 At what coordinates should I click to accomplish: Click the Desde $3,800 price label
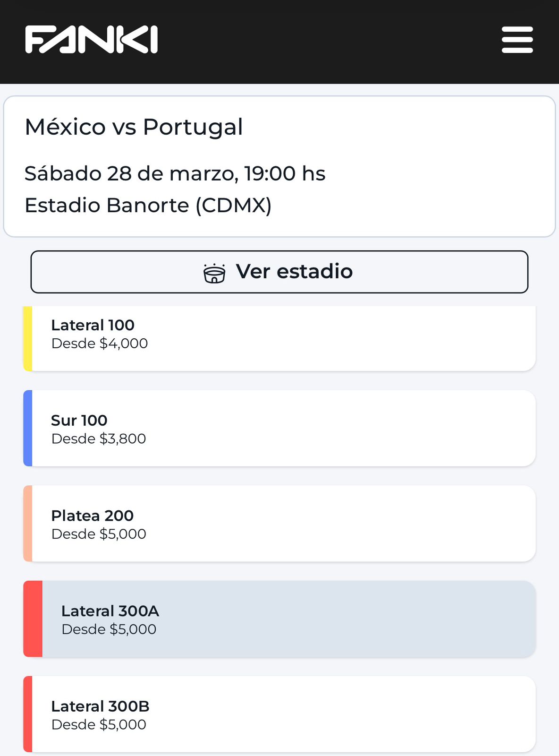pyautogui.click(x=99, y=439)
